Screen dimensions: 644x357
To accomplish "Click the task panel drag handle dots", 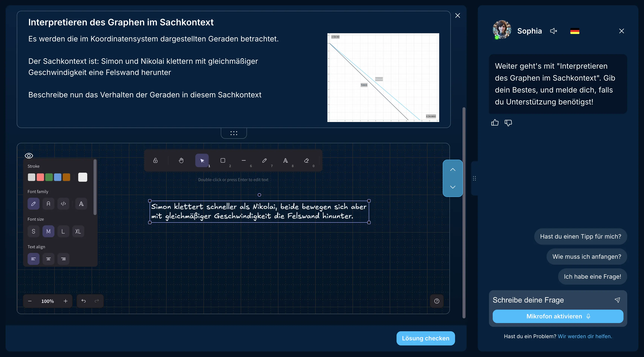I will [x=234, y=133].
